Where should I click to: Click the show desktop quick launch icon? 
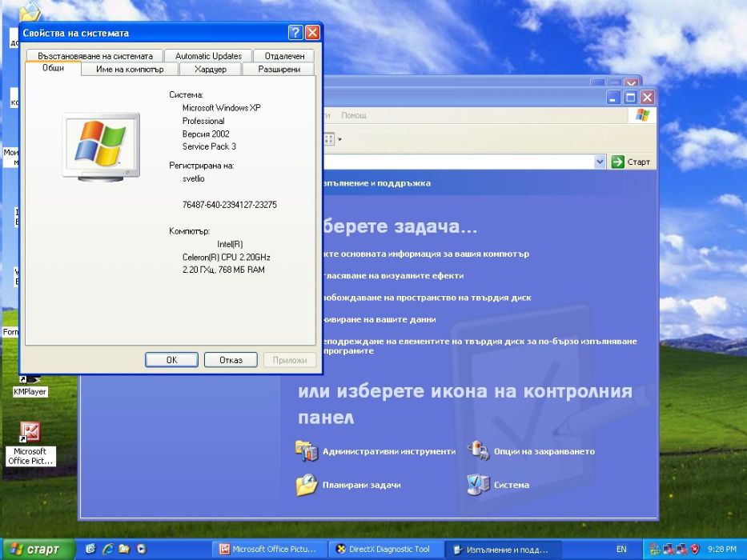point(90,549)
